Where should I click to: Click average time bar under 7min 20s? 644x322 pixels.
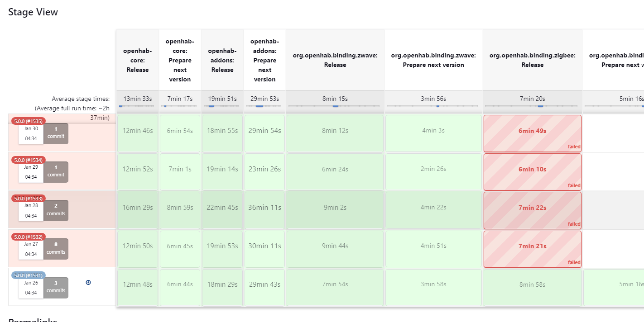pos(531,106)
